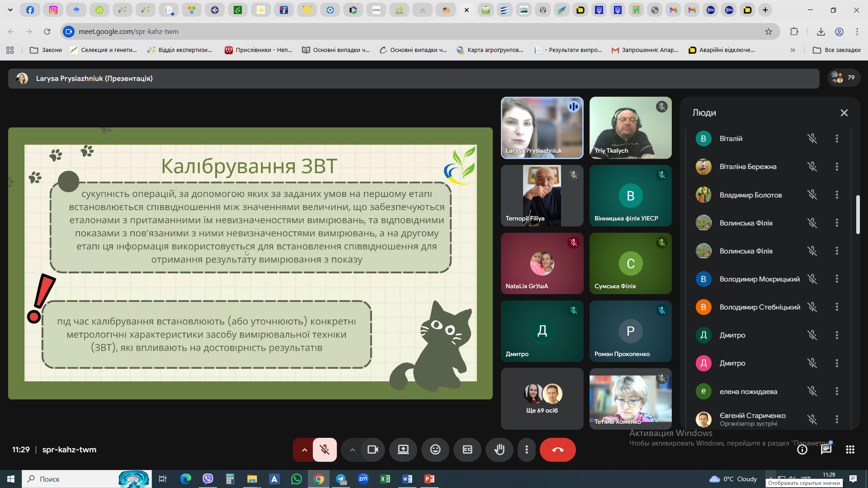Unmute the microphone toggle
Image resolution: width=868 pixels, height=488 pixels.
point(325,450)
